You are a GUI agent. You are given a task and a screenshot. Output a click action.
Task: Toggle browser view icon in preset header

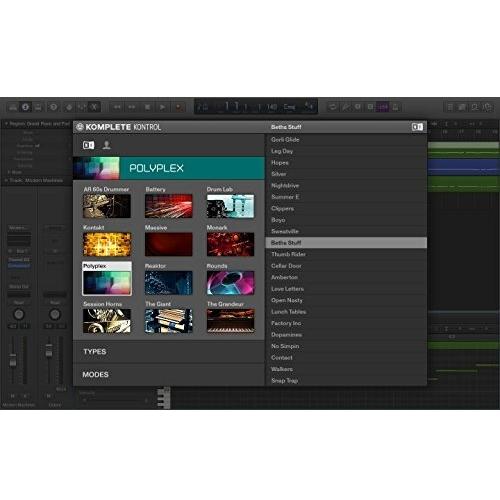[x=417, y=127]
